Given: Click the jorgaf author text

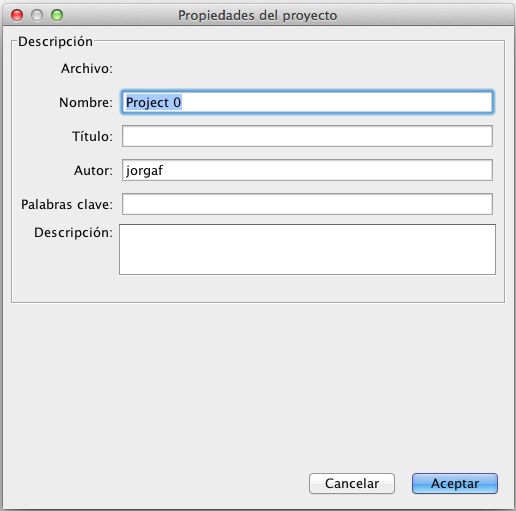Looking at the screenshot, I should [x=144, y=171].
